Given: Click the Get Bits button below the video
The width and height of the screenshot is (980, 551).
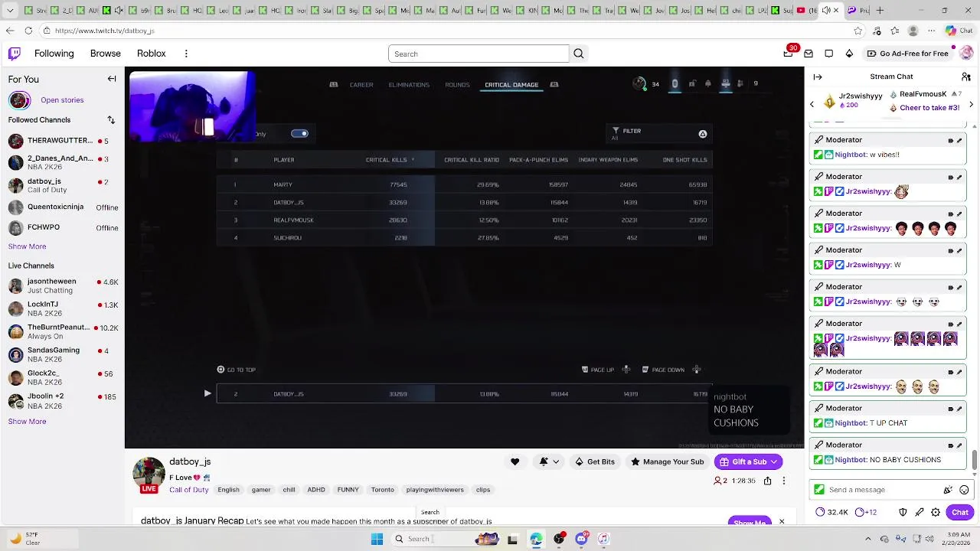Looking at the screenshot, I should tap(595, 461).
